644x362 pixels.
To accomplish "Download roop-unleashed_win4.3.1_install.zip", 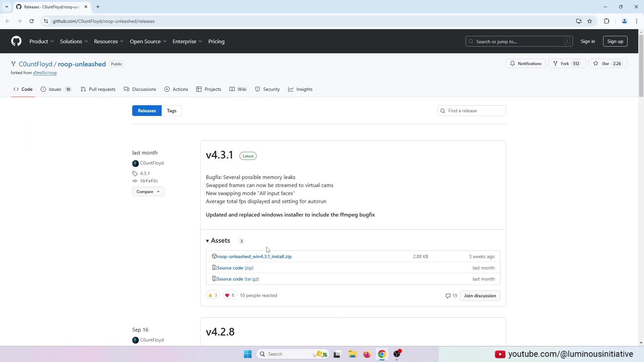I will (x=254, y=256).
